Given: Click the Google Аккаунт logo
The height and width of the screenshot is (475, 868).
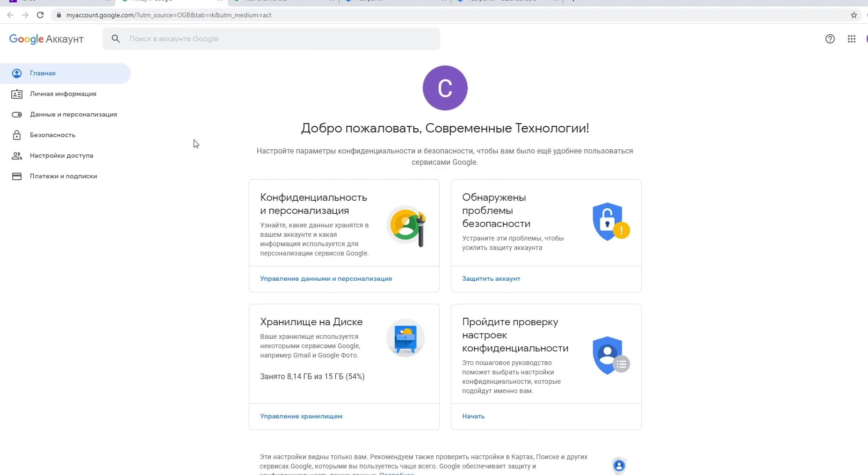Looking at the screenshot, I should click(46, 39).
